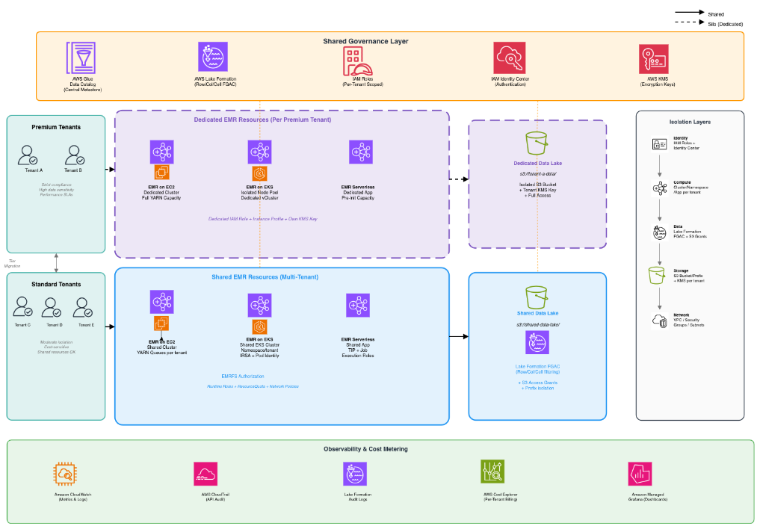
Task: Click the 'Shared Governance Layer' heading
Action: (x=365, y=41)
